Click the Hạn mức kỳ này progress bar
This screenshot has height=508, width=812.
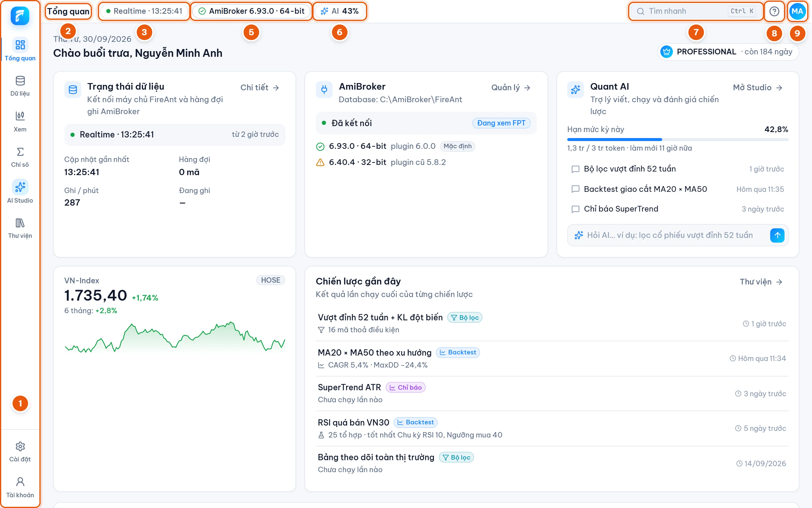pos(678,139)
